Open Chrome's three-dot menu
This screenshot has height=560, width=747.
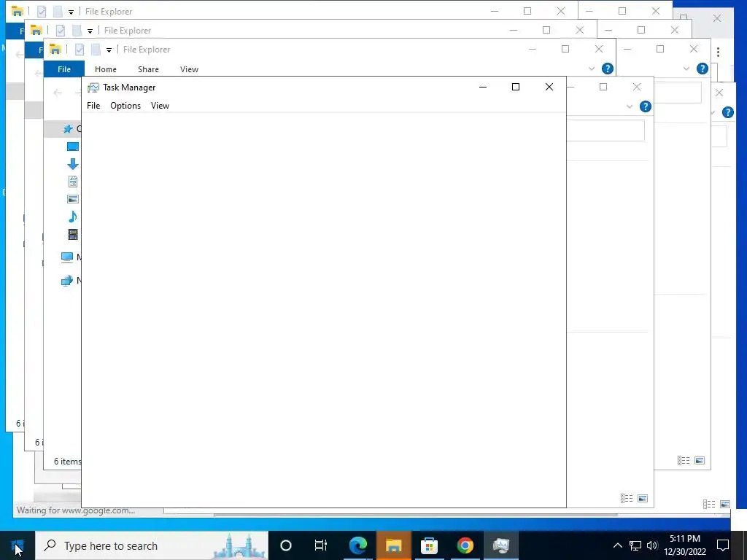click(718, 52)
